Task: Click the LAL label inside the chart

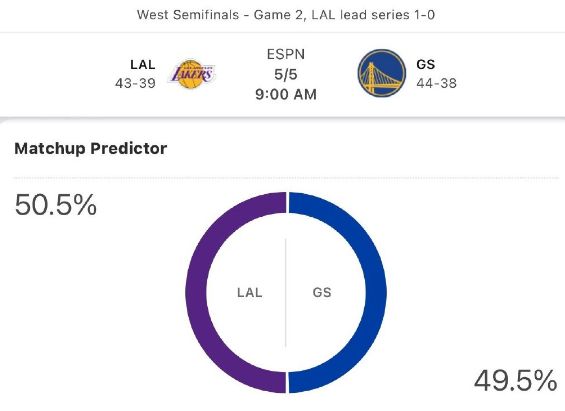Action: click(x=250, y=292)
